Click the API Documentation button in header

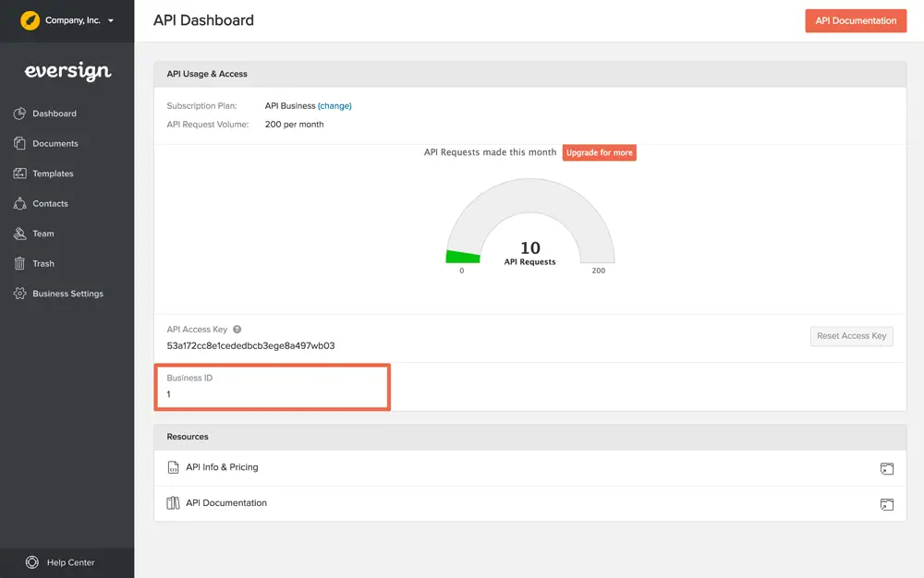coord(856,20)
